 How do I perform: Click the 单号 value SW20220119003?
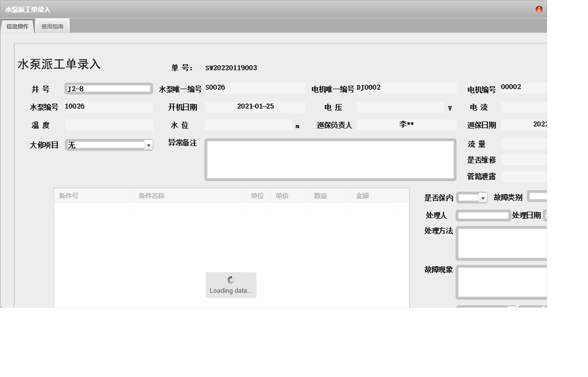[x=231, y=68]
